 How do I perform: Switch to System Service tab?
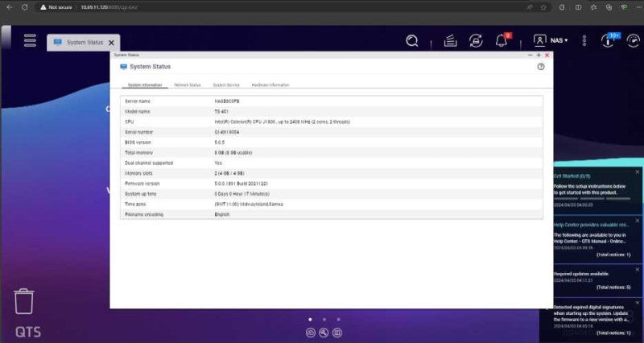226,85
